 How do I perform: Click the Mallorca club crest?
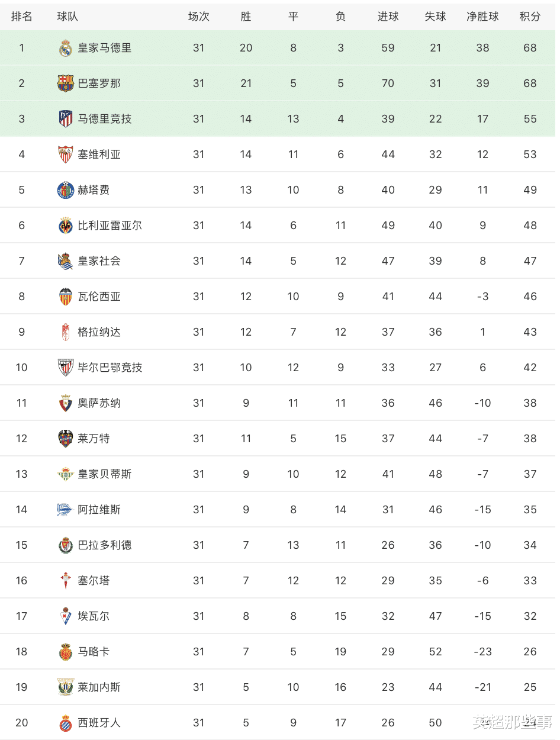(65, 652)
